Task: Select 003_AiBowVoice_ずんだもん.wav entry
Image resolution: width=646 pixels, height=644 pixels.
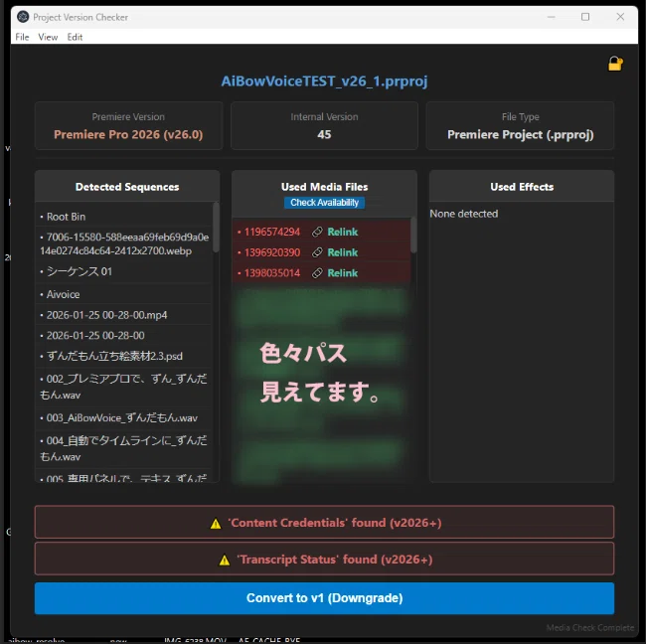Action: [x=123, y=417]
